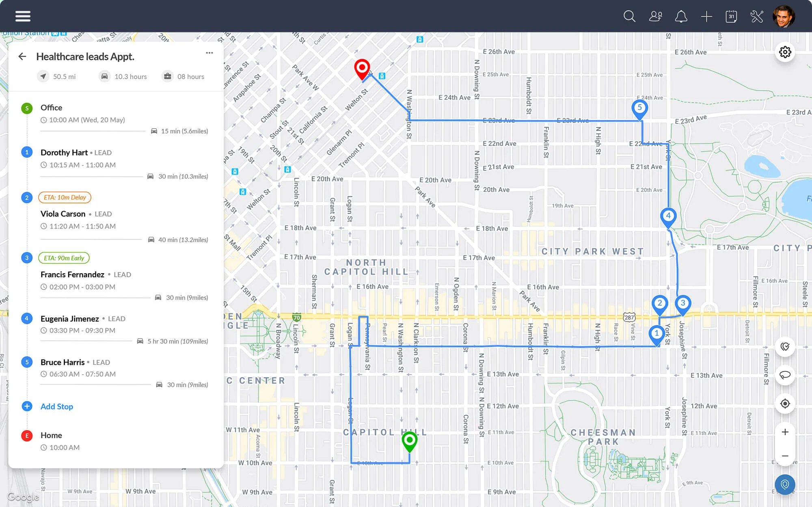Screen dimensions: 812x507
Task: Zoom in on the map
Action: pos(785,432)
